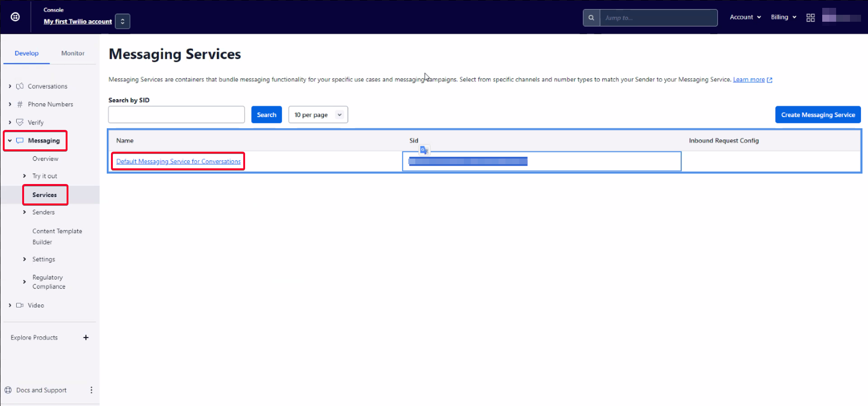Open the account switcher arrows button
The width and height of the screenshot is (868, 406).
click(x=123, y=21)
